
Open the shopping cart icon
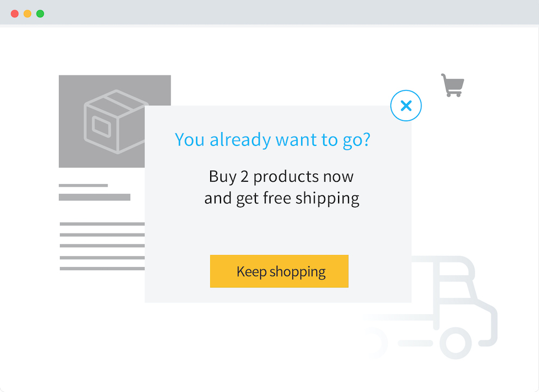coord(453,85)
